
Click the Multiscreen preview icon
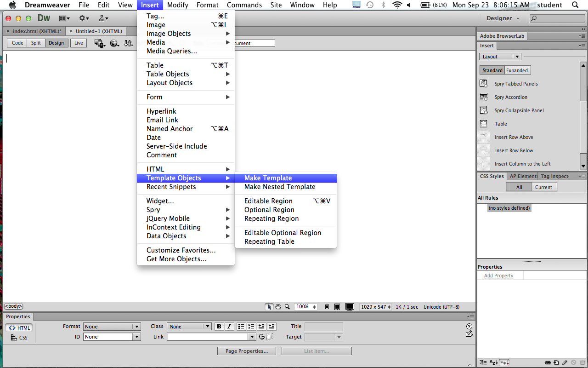[100, 43]
